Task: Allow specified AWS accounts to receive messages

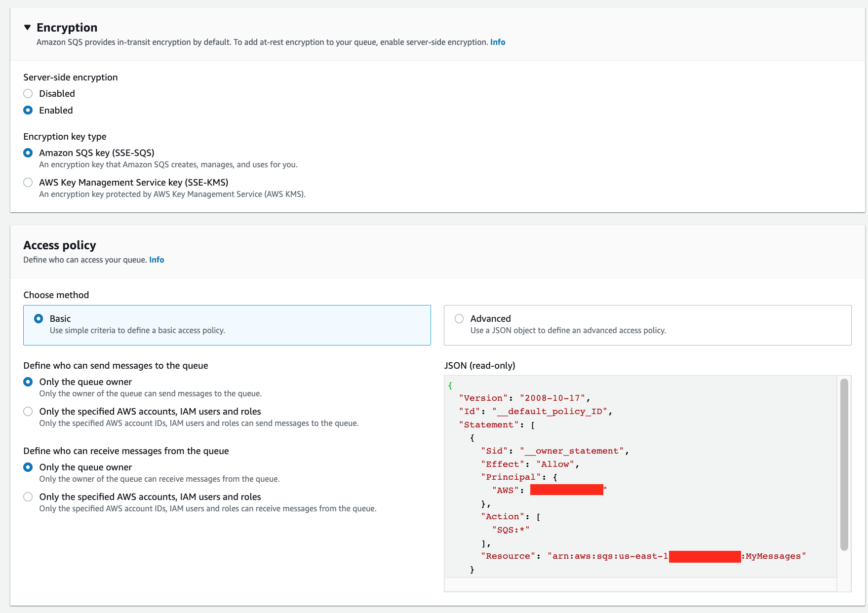Action: pos(28,497)
